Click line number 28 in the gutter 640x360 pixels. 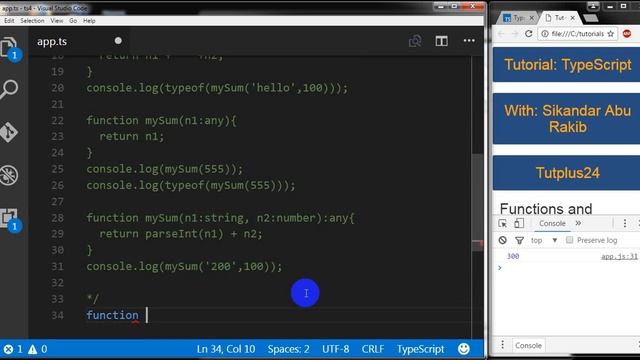click(x=57, y=218)
